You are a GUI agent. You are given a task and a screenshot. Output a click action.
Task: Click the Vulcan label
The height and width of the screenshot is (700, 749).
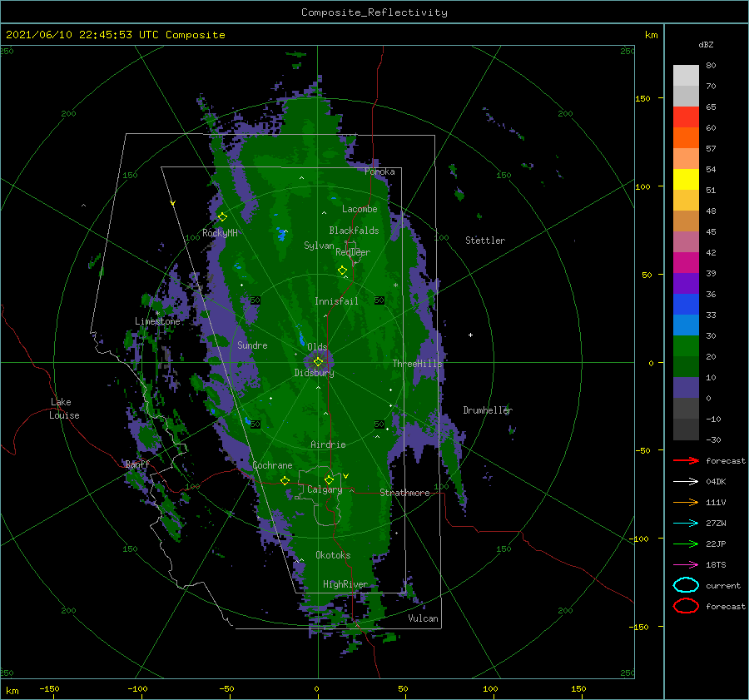click(423, 618)
